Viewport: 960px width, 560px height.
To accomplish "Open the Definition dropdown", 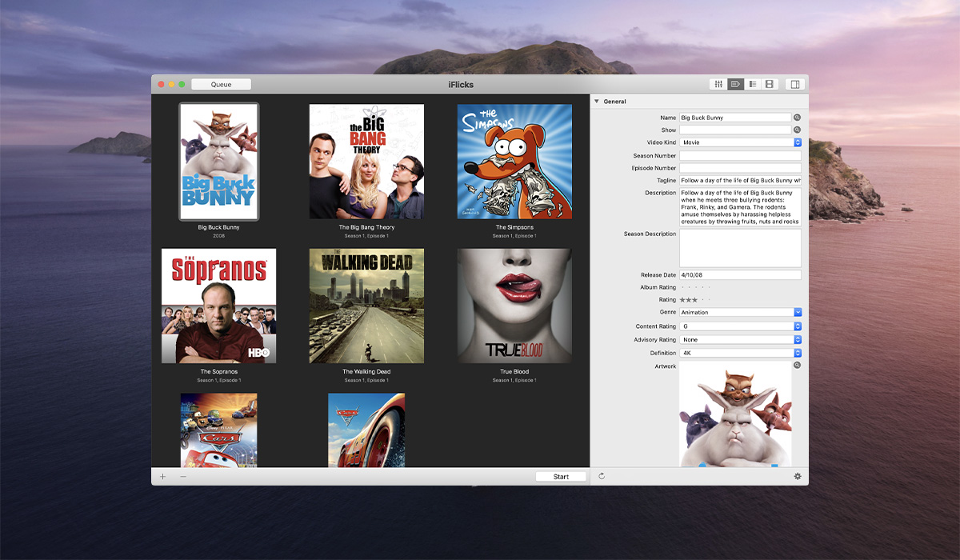I will (740, 353).
